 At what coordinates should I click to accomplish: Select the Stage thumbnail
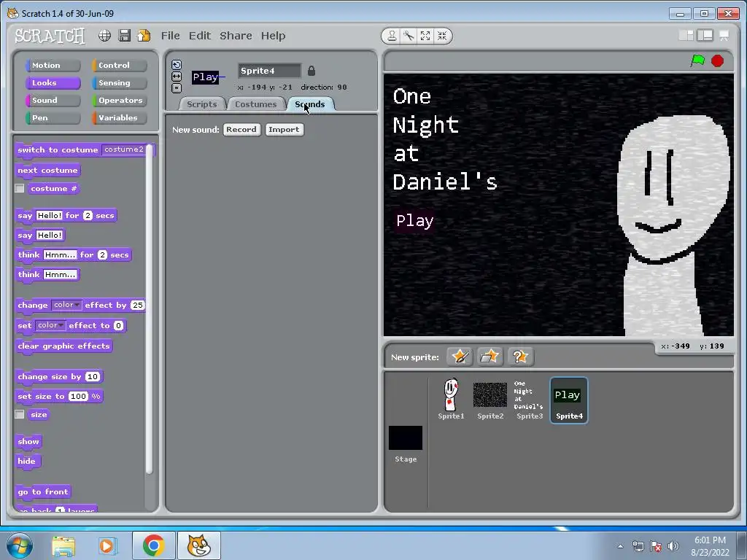click(406, 443)
